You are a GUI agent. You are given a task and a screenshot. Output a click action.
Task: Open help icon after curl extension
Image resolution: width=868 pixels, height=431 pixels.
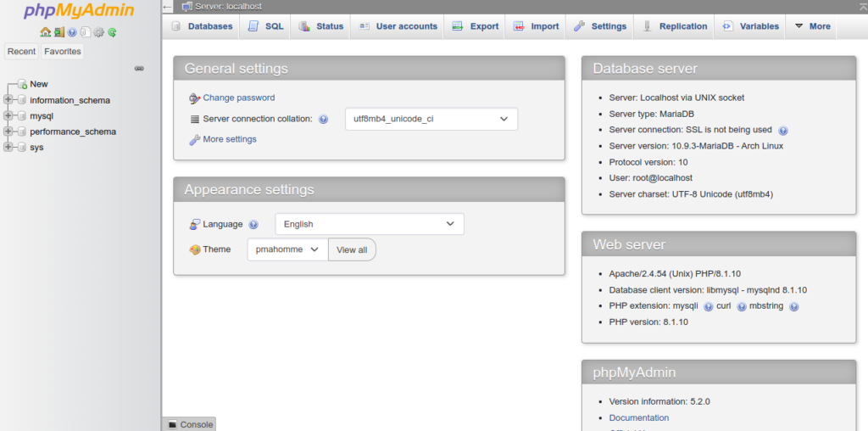(x=741, y=306)
